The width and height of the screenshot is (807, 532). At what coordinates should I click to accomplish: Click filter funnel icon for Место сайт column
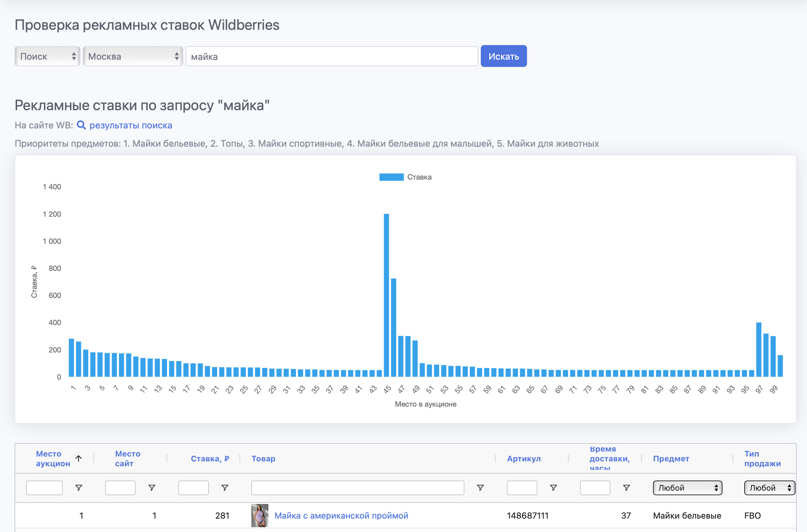(152, 488)
